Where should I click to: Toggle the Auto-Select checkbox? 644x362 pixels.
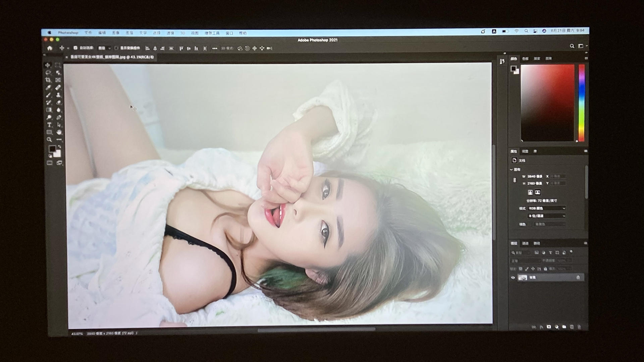(x=75, y=48)
